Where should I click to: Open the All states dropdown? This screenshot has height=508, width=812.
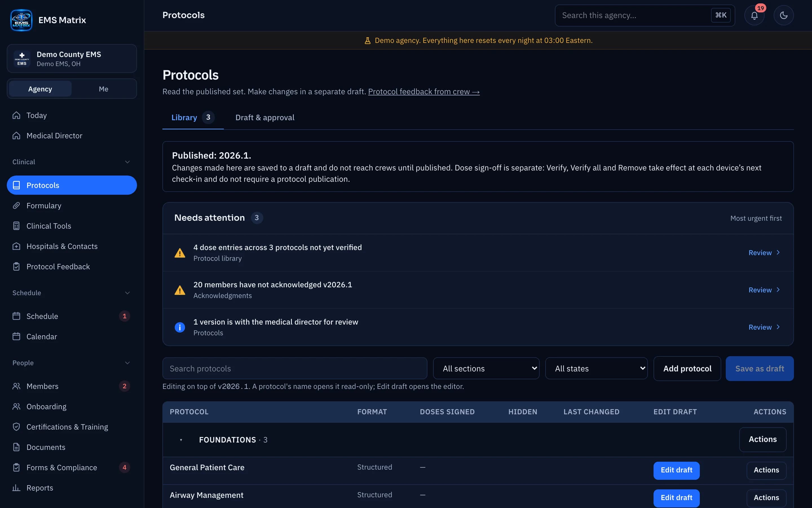click(596, 369)
